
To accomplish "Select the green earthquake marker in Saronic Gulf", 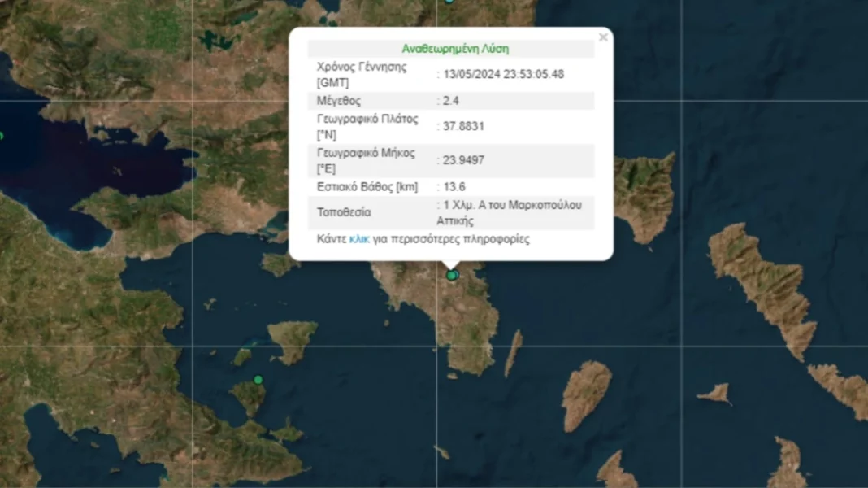I will pyautogui.click(x=258, y=380).
